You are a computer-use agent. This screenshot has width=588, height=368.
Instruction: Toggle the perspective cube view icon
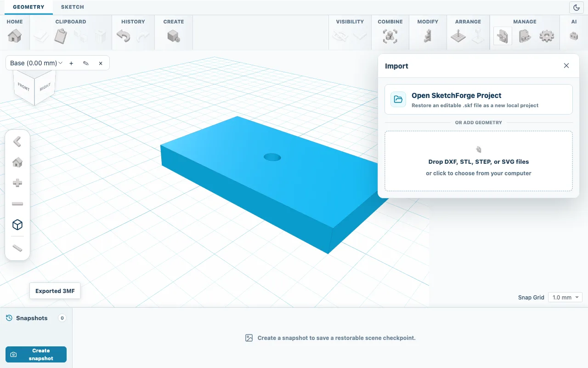(x=17, y=224)
